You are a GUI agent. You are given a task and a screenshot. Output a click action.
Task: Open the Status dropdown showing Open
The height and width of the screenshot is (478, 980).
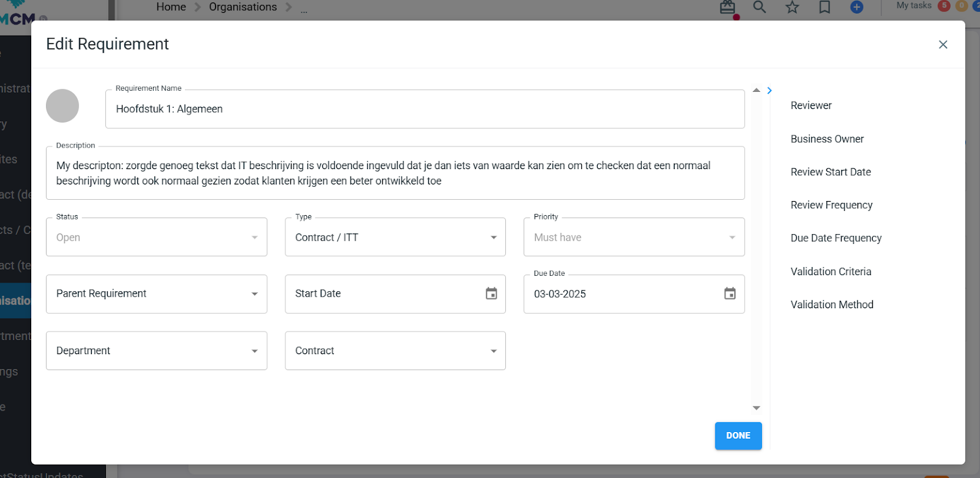(157, 237)
